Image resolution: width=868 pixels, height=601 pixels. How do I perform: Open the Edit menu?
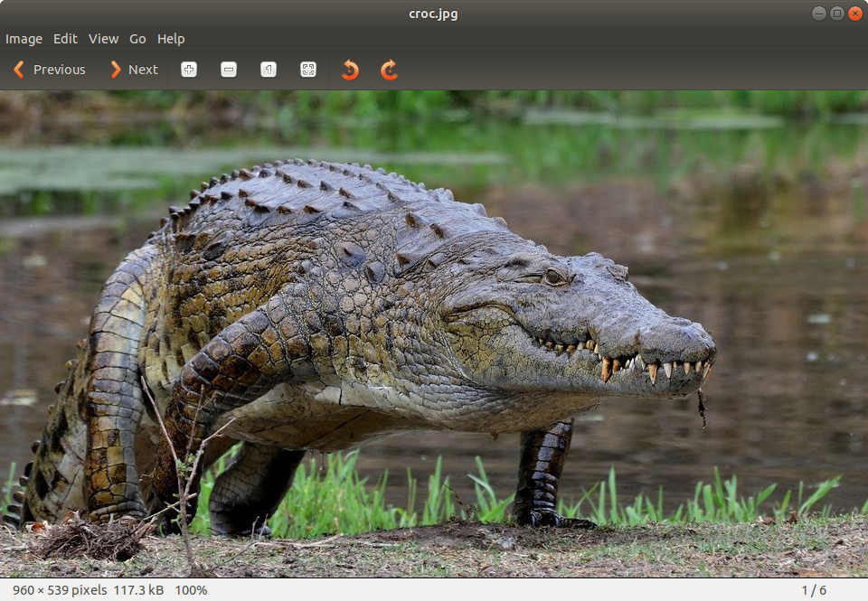click(65, 39)
